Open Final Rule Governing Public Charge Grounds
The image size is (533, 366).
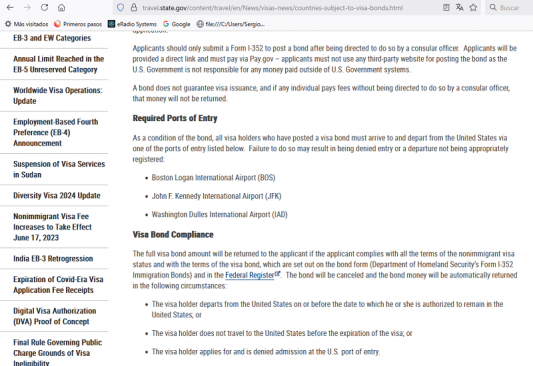coord(57,352)
